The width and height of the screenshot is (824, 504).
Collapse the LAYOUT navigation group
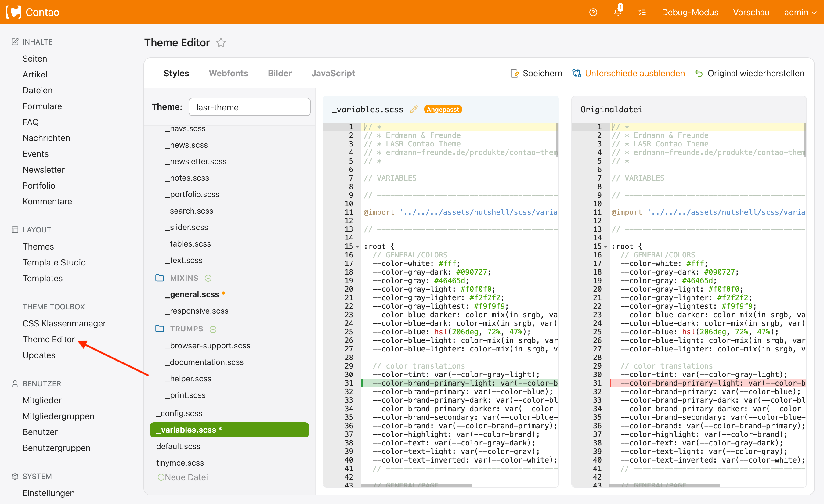point(37,230)
